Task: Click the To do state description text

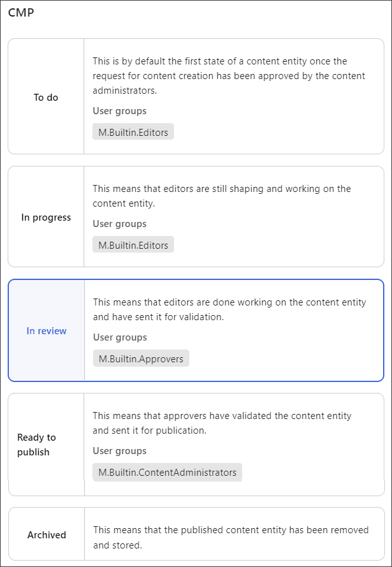Action: pos(229,76)
